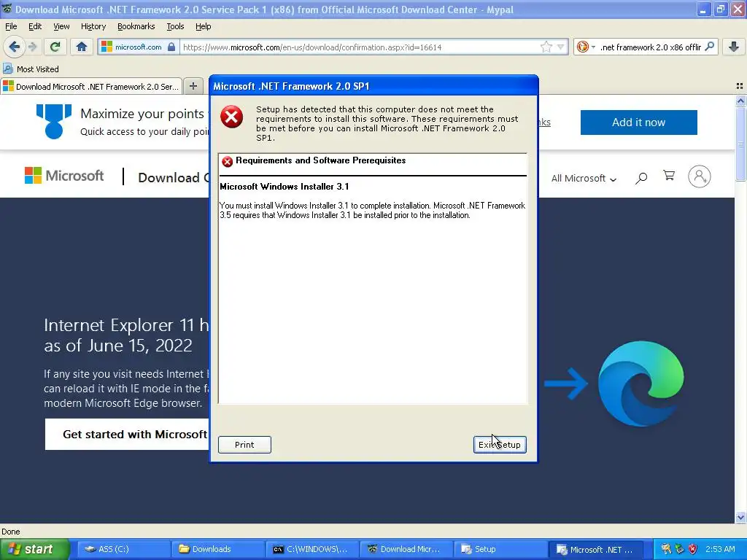Screen dimensions: 747x560
Task: Expand the All Microsoft dropdown
Action: click(x=584, y=178)
